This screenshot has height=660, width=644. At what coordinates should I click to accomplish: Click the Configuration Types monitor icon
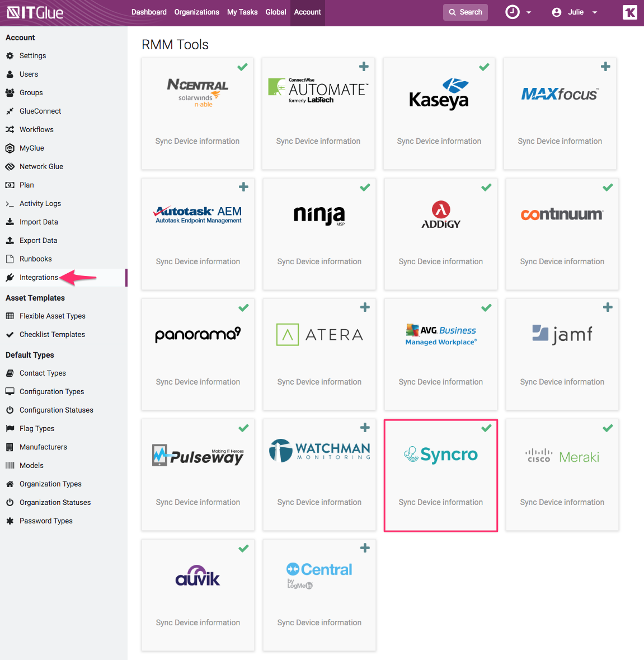[x=10, y=391]
